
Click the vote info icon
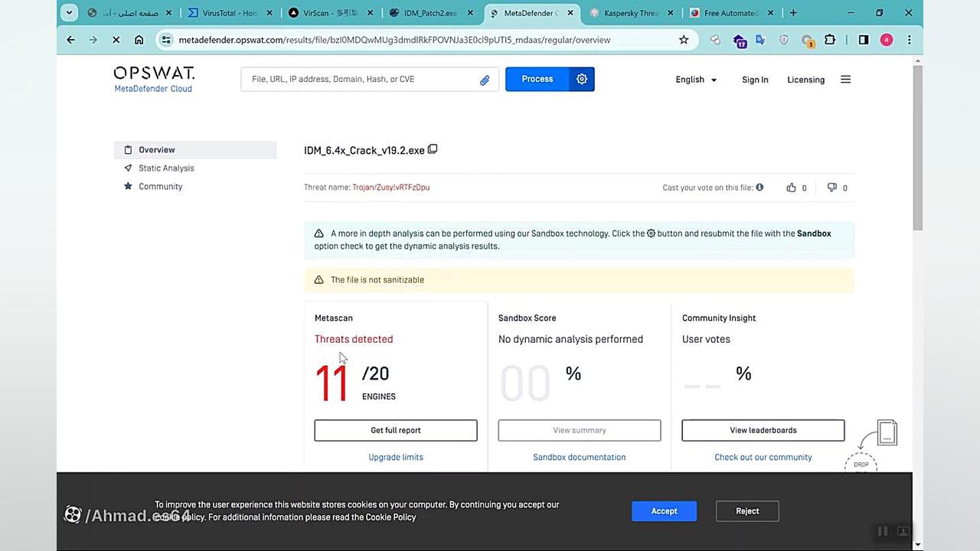[759, 187]
